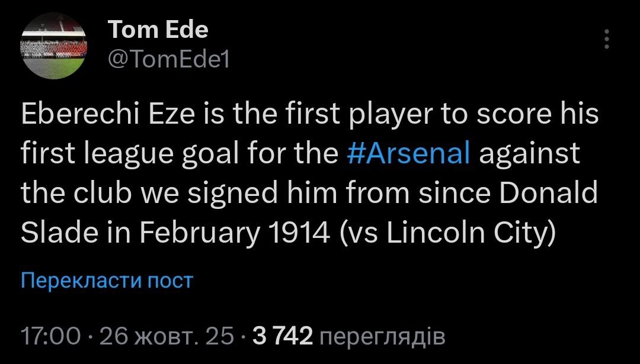Open the tweet's three-dot more options menu
The height and width of the screenshot is (364, 640).
tap(606, 40)
